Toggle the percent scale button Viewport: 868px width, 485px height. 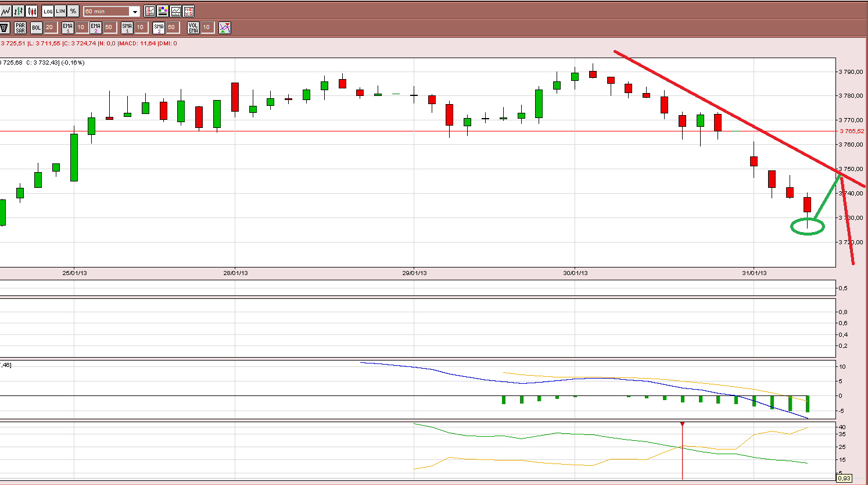coord(73,11)
